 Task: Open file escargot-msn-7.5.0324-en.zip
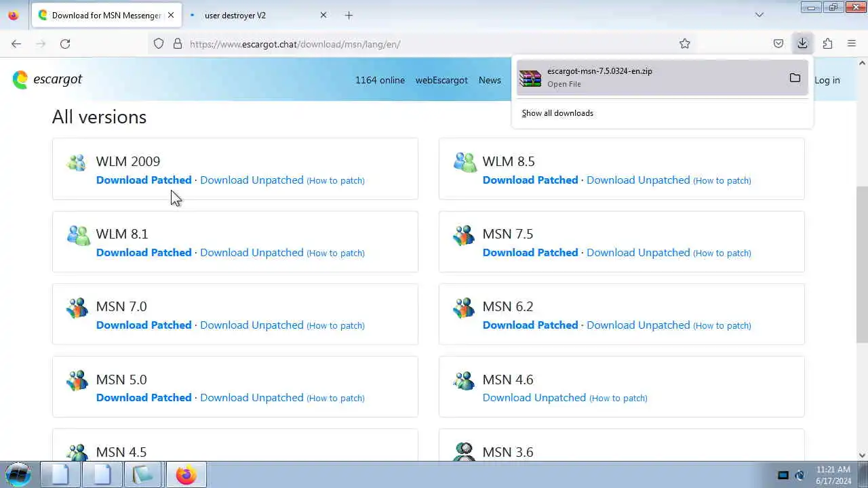point(662,78)
